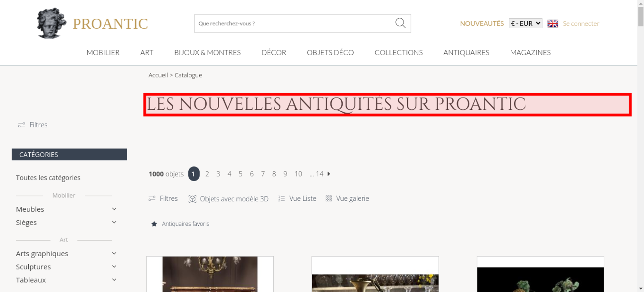Expand the Arts graphiques category
644x292 pixels.
pyautogui.click(x=114, y=253)
